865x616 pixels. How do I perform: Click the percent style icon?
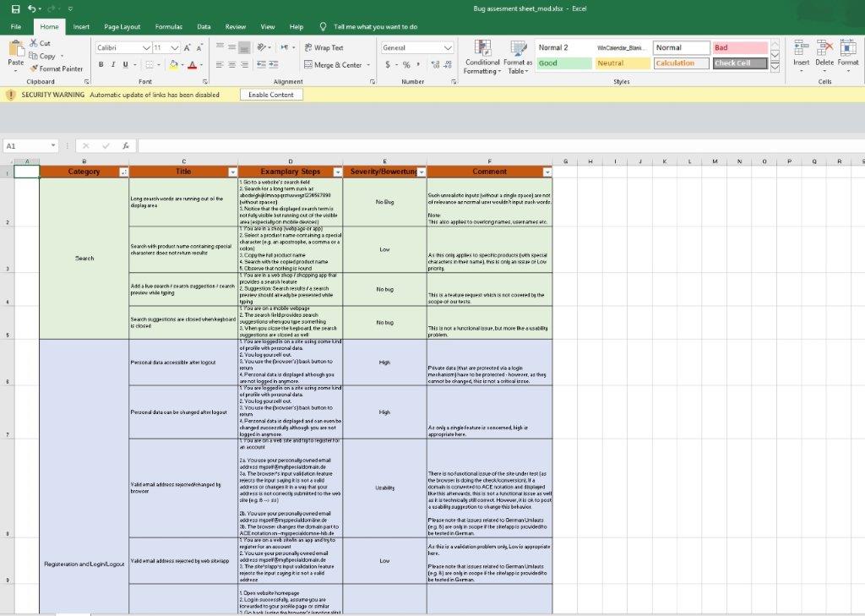[406, 65]
